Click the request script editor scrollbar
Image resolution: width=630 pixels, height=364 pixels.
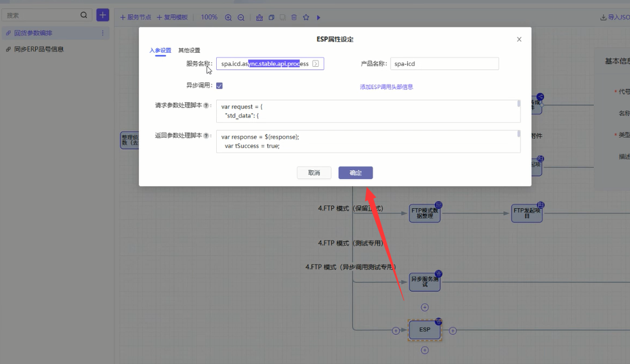pyautogui.click(x=519, y=104)
